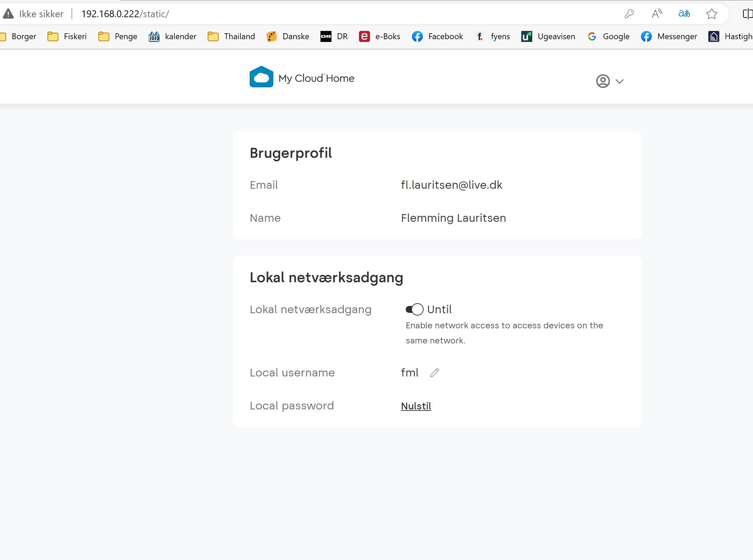This screenshot has width=753, height=560.
Task: Toggle the Lokal netværksadgang switch
Action: click(x=414, y=309)
